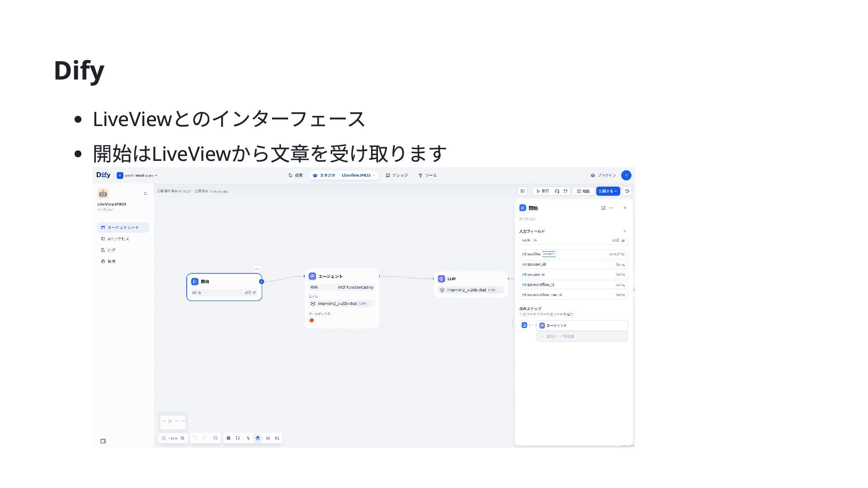Open the プラグイン (Plugins) page

(x=604, y=175)
